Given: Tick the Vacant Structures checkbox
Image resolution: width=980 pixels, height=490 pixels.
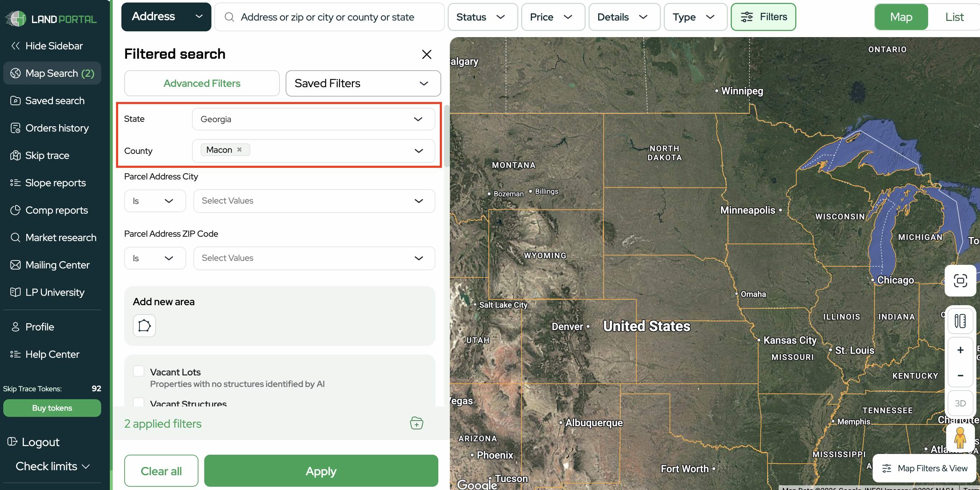Looking at the screenshot, I should (x=138, y=402).
